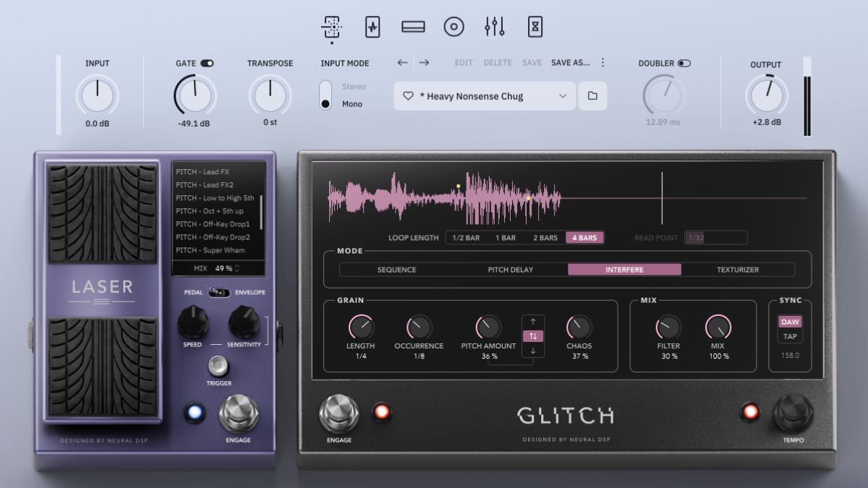Flip the INPUT MODE Stereo/Mono switch

[x=325, y=95]
